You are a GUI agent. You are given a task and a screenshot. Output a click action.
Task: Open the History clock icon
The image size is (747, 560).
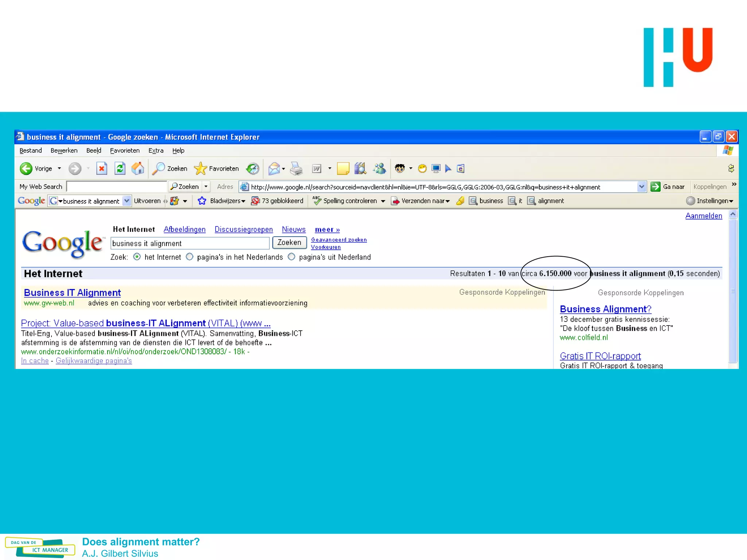pos(252,168)
